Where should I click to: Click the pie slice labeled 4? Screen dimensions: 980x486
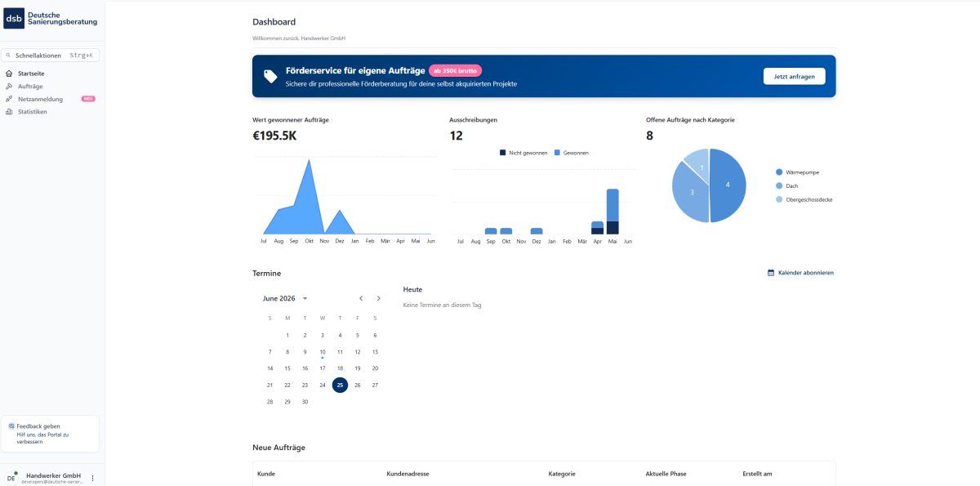(728, 185)
